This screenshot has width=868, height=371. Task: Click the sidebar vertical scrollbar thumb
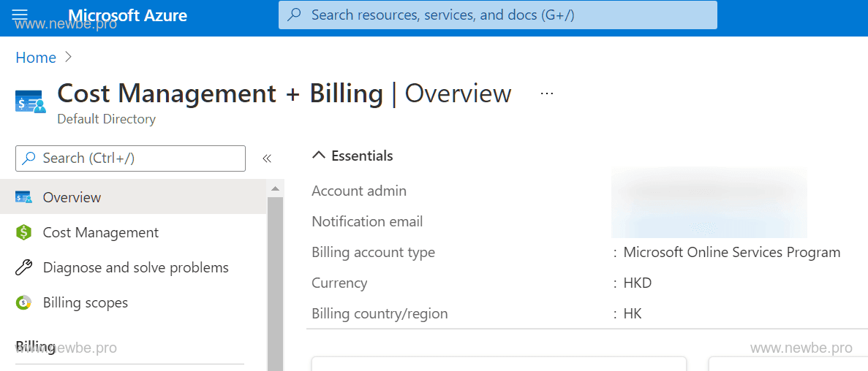(x=275, y=285)
